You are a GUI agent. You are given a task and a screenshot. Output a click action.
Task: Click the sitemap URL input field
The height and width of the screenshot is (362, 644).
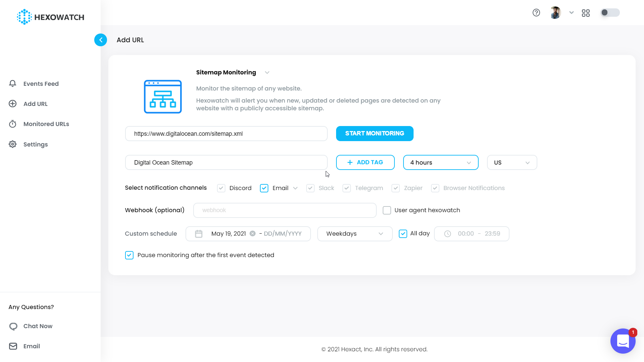[226, 134]
